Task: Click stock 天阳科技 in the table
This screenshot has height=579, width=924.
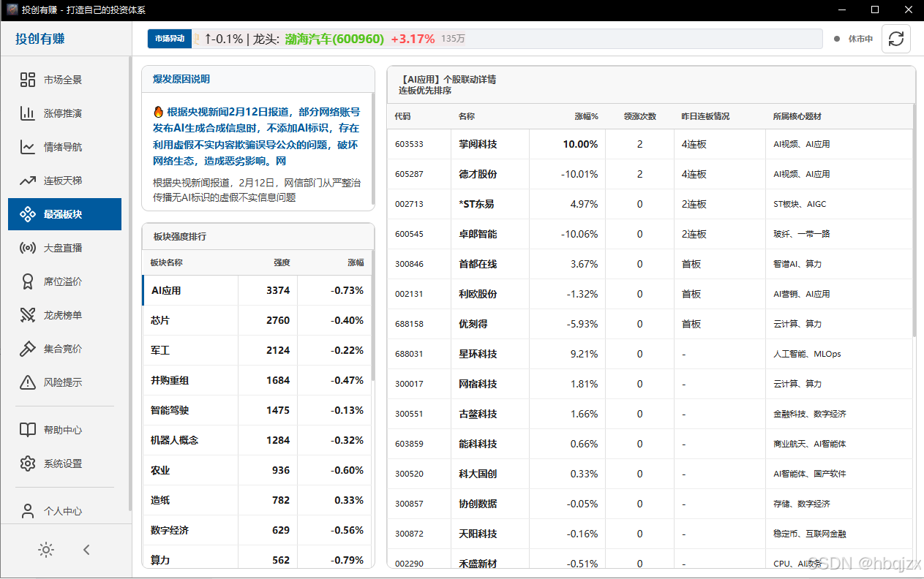Action: click(x=478, y=534)
